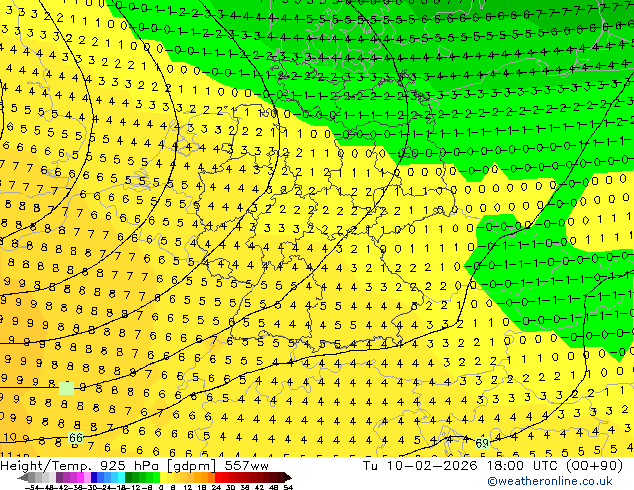Click the light green square marker on map
Screen dimensions: 634x490
[x=66, y=388]
